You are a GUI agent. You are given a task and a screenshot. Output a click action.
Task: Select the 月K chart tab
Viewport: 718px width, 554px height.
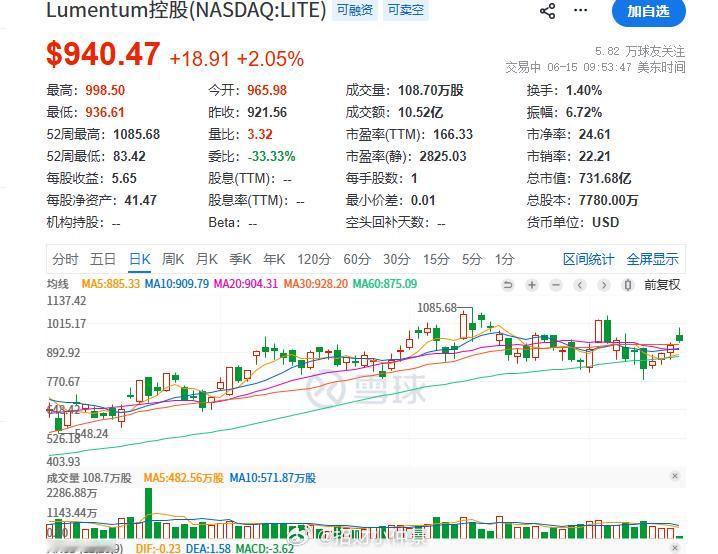207,260
